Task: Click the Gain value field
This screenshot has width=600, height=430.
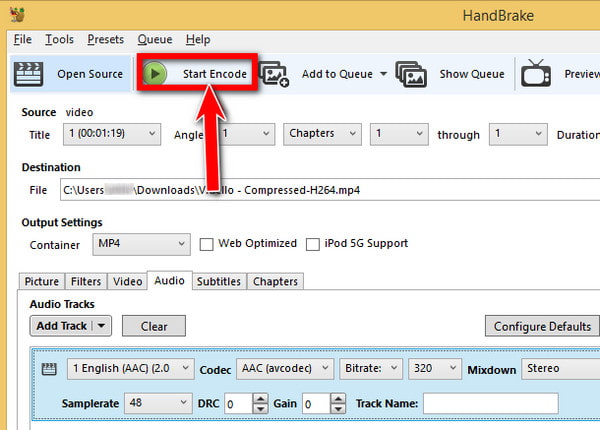Action: pos(316,404)
